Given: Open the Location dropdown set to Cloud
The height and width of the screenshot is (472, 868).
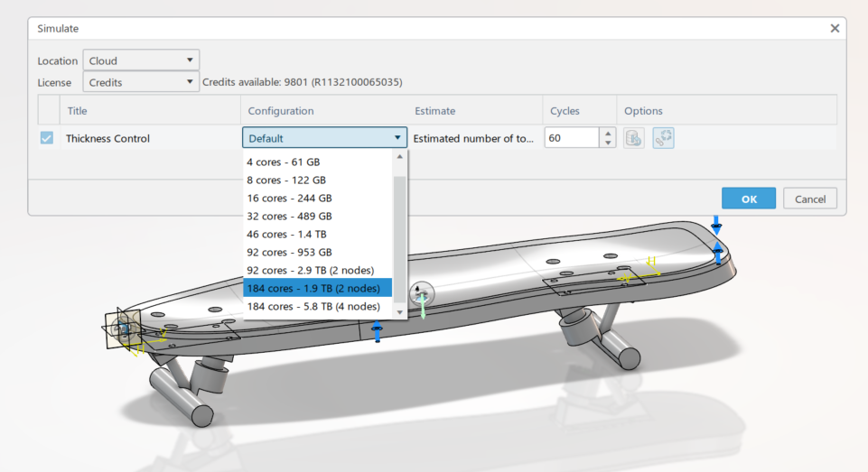Looking at the screenshot, I should tap(141, 60).
